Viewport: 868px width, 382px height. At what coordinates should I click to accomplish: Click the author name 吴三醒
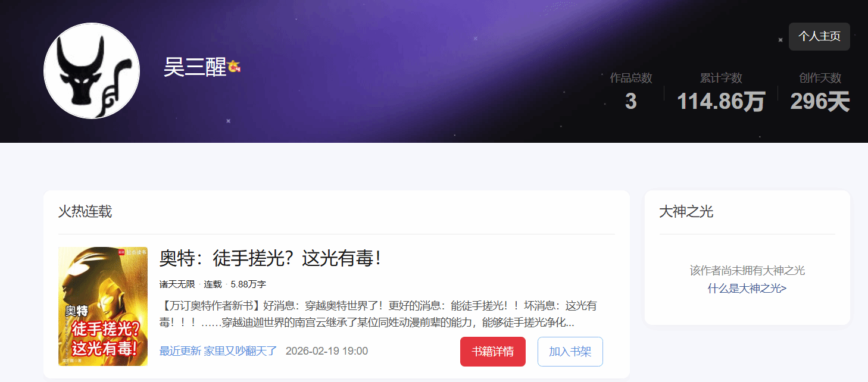click(x=195, y=68)
